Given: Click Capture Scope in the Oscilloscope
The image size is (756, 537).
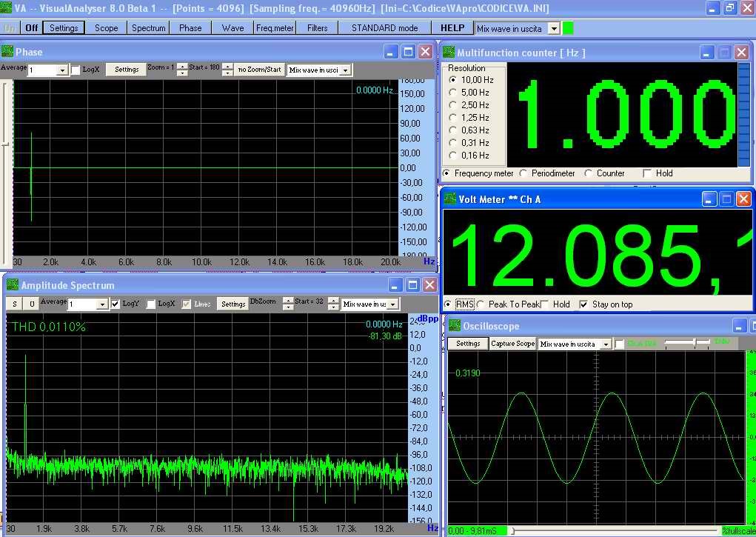Looking at the screenshot, I should pyautogui.click(x=512, y=344).
